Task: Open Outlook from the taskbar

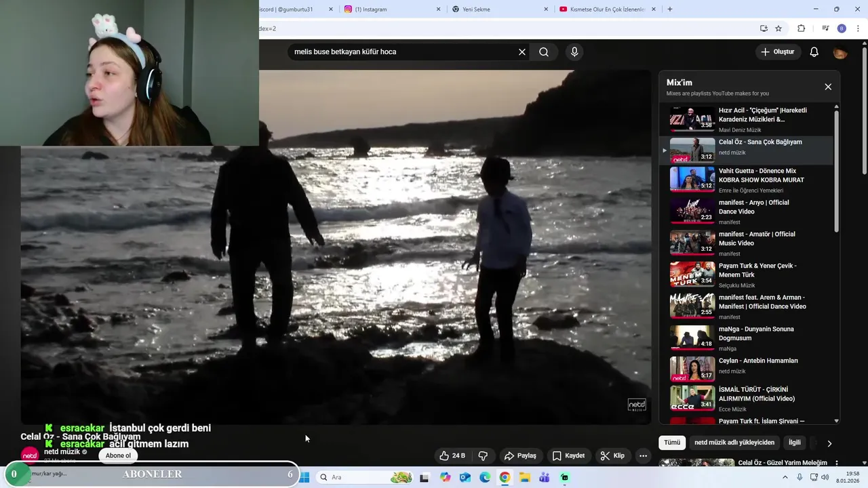Action: [465, 478]
